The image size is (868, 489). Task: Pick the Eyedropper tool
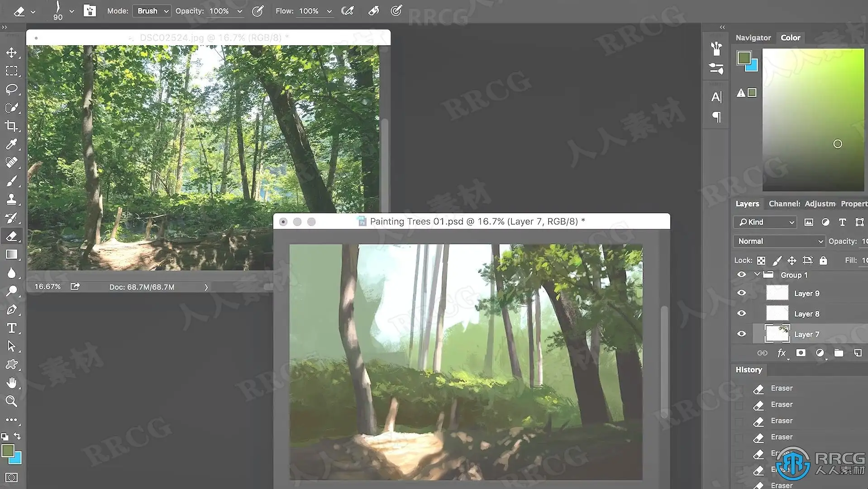click(x=11, y=144)
